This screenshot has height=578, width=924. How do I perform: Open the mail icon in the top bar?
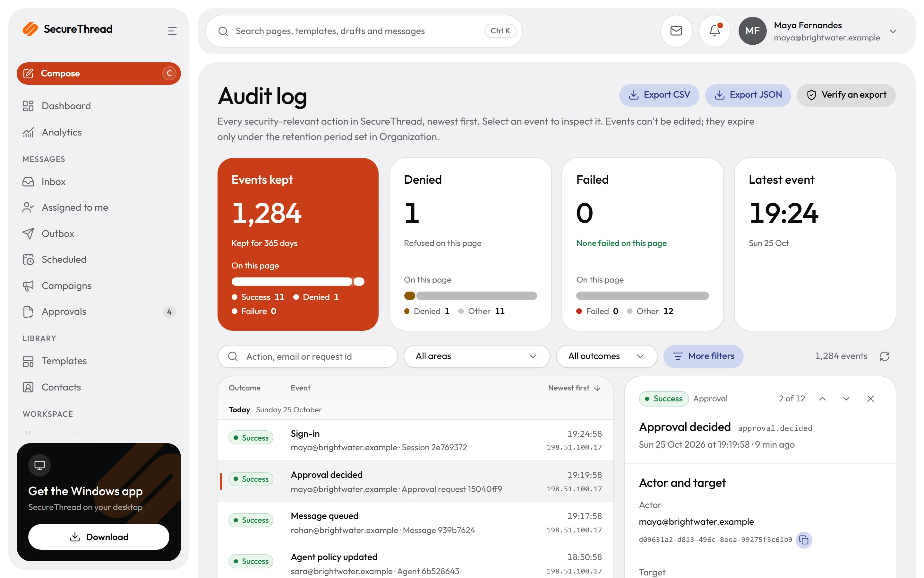(676, 31)
